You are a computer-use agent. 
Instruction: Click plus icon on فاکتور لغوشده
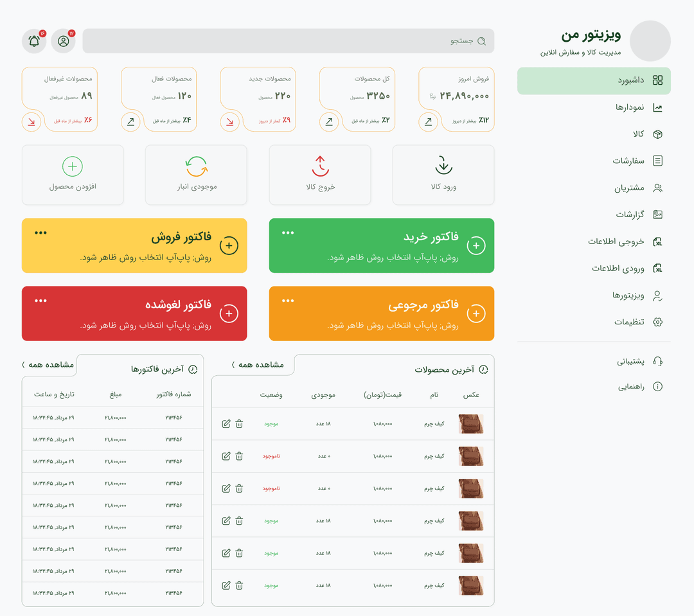(229, 313)
